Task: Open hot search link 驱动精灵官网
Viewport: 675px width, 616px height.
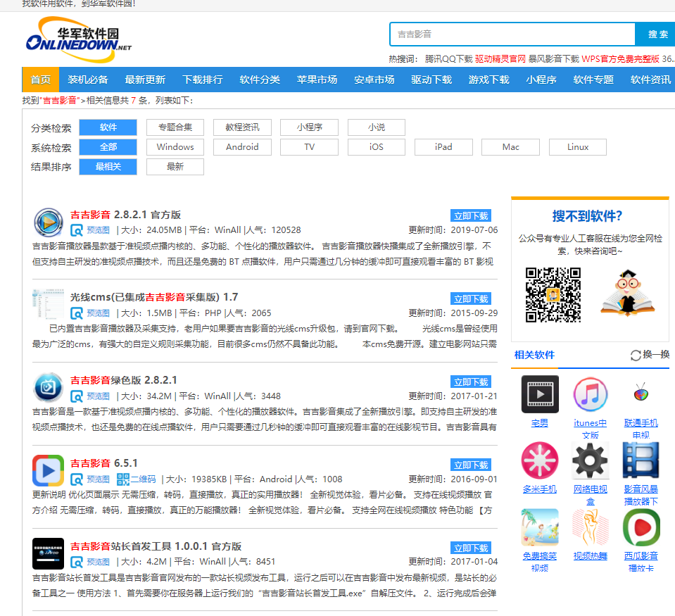Action: coord(500,59)
